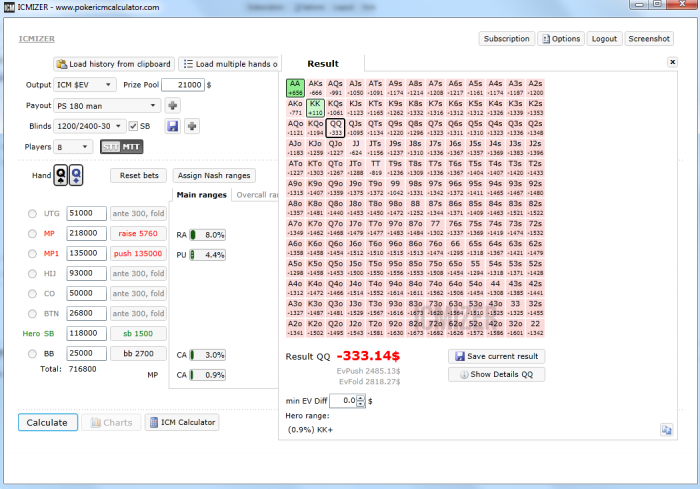This screenshot has width=700, height=489.
Task: Select the Result tab
Action: [322, 63]
